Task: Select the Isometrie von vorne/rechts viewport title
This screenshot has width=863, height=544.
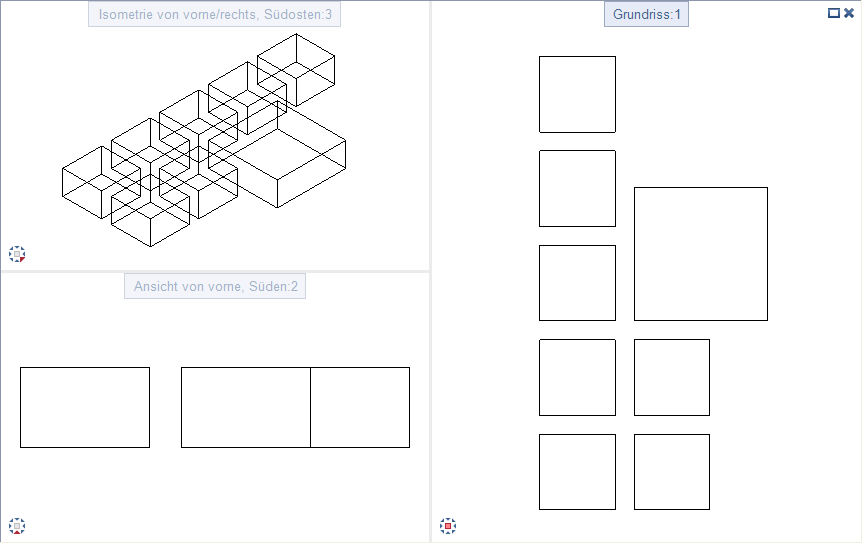Action: [215, 14]
